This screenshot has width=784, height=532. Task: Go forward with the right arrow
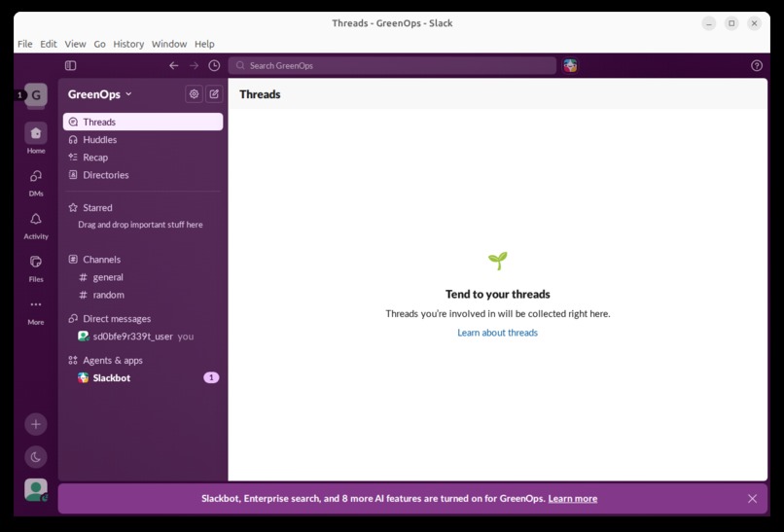pos(194,65)
